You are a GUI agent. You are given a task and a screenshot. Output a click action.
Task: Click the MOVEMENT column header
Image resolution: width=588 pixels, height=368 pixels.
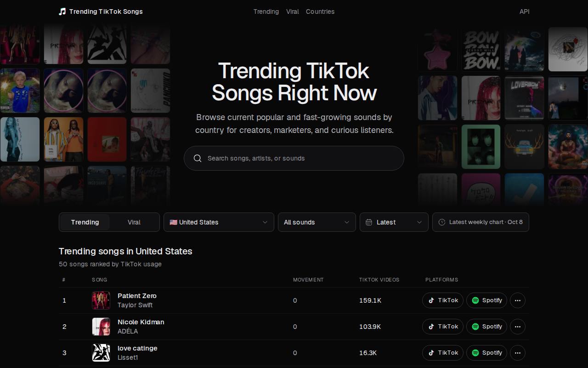point(308,280)
